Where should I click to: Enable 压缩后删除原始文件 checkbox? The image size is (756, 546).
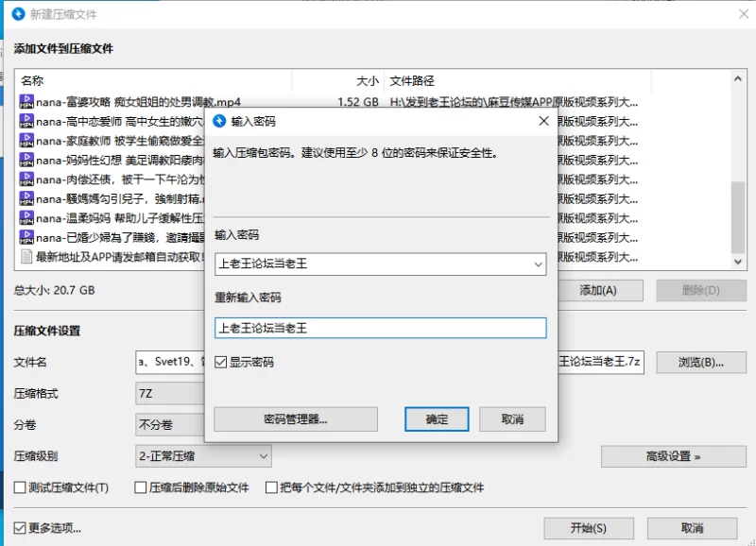click(140, 487)
